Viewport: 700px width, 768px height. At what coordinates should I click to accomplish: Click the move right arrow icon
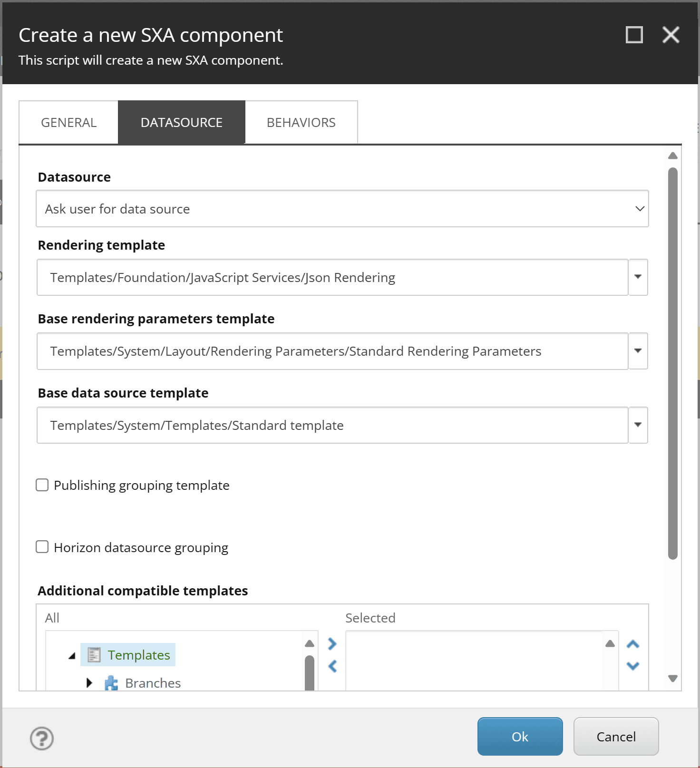click(332, 644)
